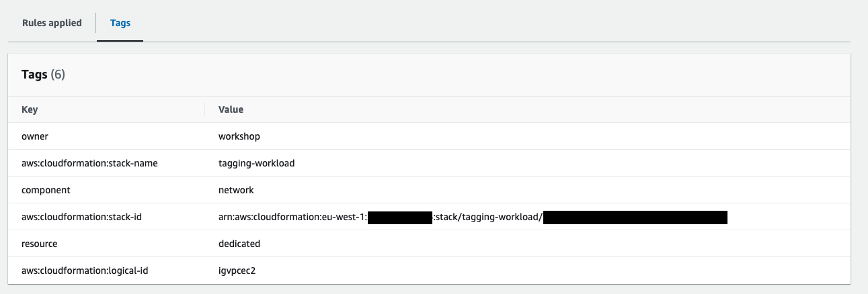Screen dimensions: 868x294
Task: Click the tagging-workload value
Action: point(257,163)
